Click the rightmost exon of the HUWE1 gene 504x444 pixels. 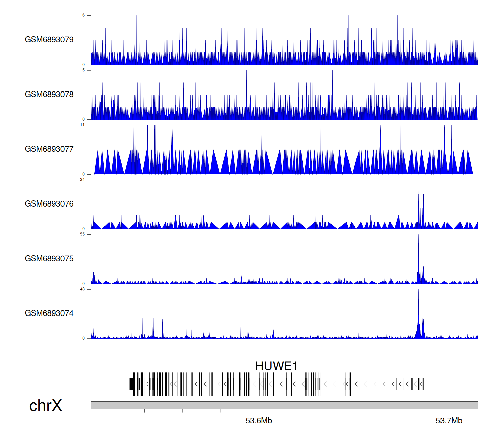tap(423, 384)
